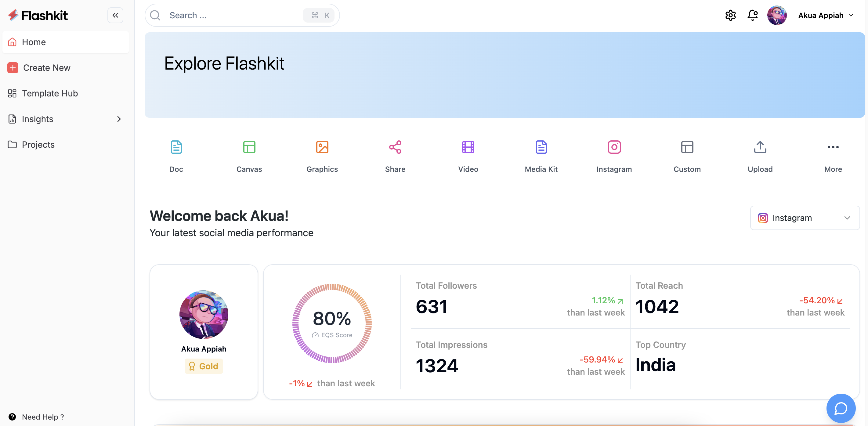Click the Need Help link
Image resolution: width=868 pixels, height=426 pixels.
point(43,417)
